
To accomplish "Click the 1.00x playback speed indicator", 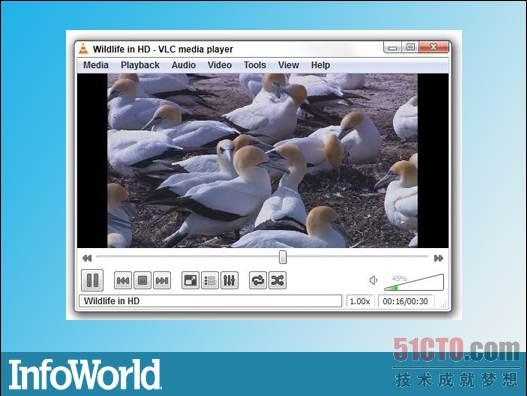I will [360, 301].
